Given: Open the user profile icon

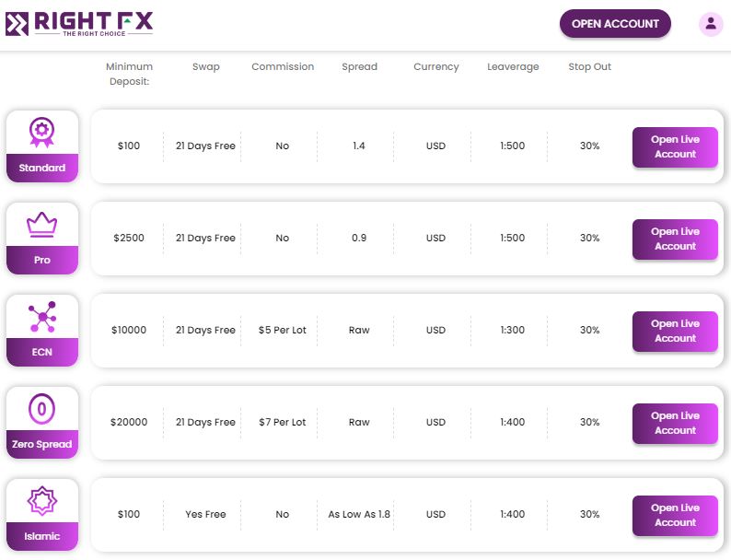Looking at the screenshot, I should pos(711,23).
